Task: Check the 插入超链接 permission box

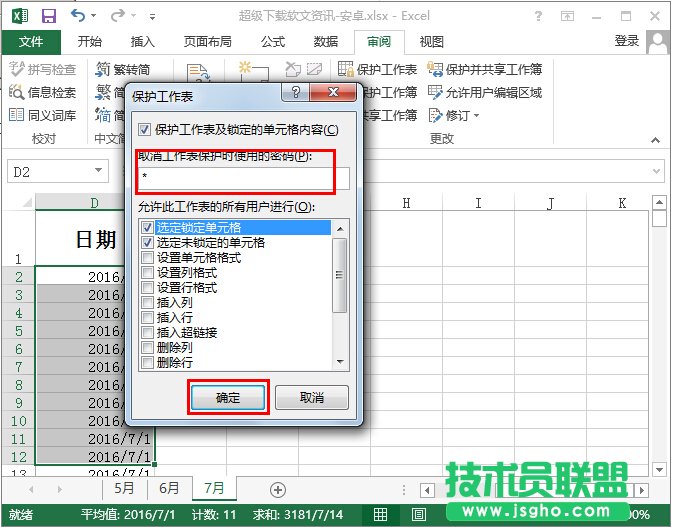Action: pyautogui.click(x=148, y=332)
